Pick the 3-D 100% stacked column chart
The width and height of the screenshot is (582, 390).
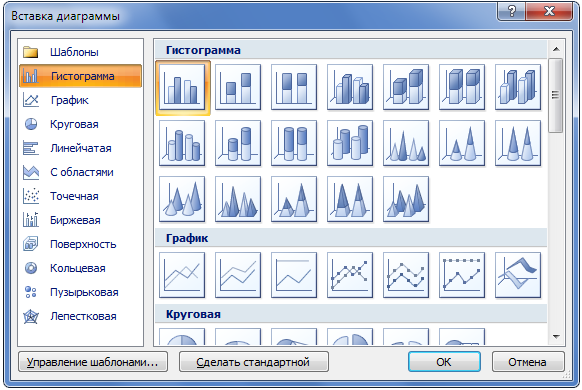[462, 87]
